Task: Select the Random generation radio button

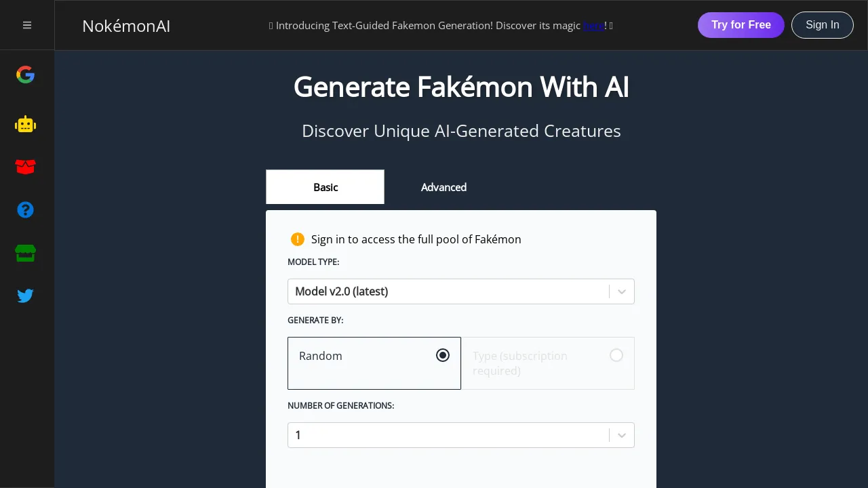Action: [x=443, y=355]
